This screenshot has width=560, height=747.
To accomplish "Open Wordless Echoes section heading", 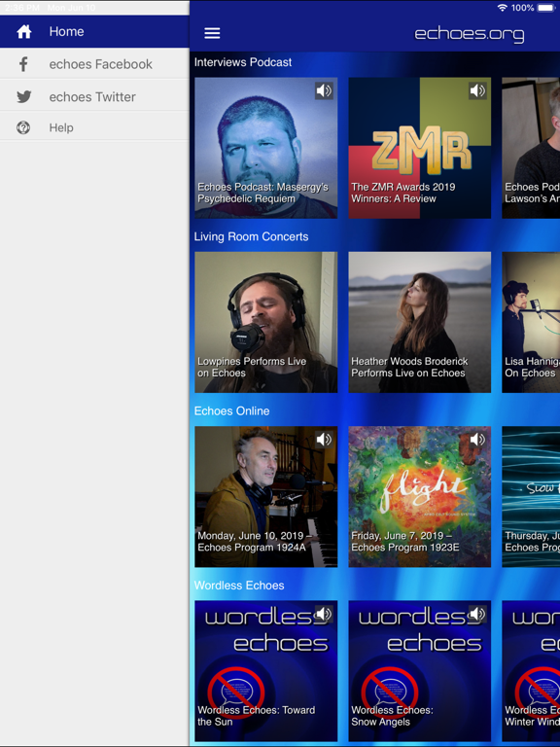I will [239, 585].
